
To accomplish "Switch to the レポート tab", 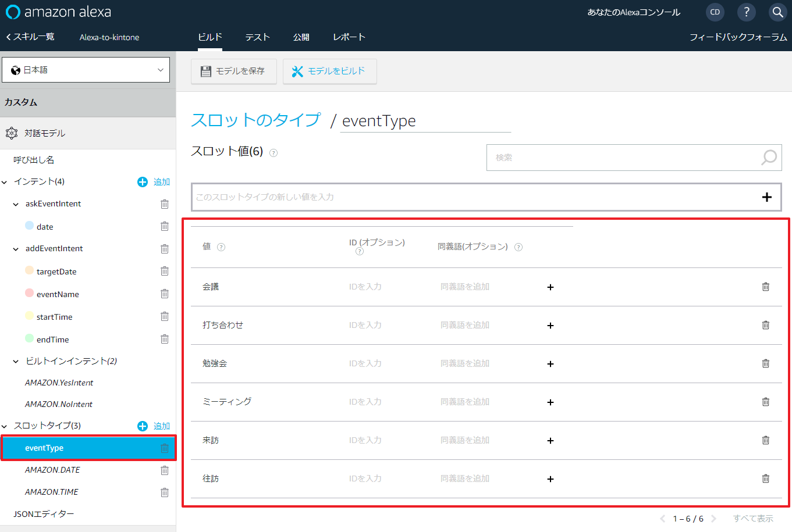I will point(349,37).
